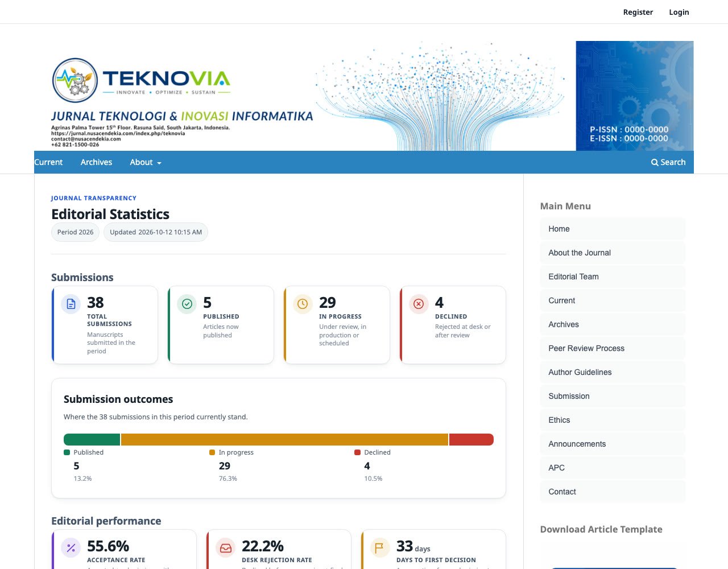Image resolution: width=728 pixels, height=569 pixels.
Task: Open Search in the navigation bar
Action: tap(668, 162)
